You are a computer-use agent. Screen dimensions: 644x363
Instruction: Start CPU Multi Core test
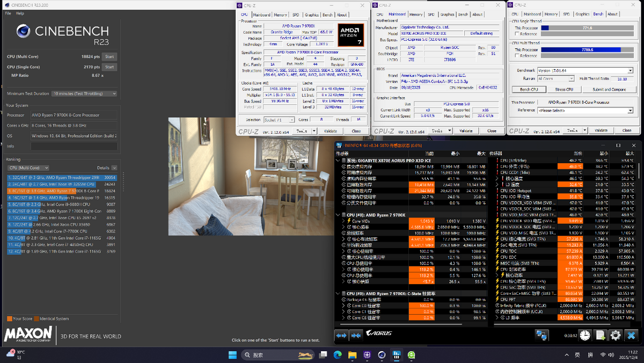click(x=109, y=56)
